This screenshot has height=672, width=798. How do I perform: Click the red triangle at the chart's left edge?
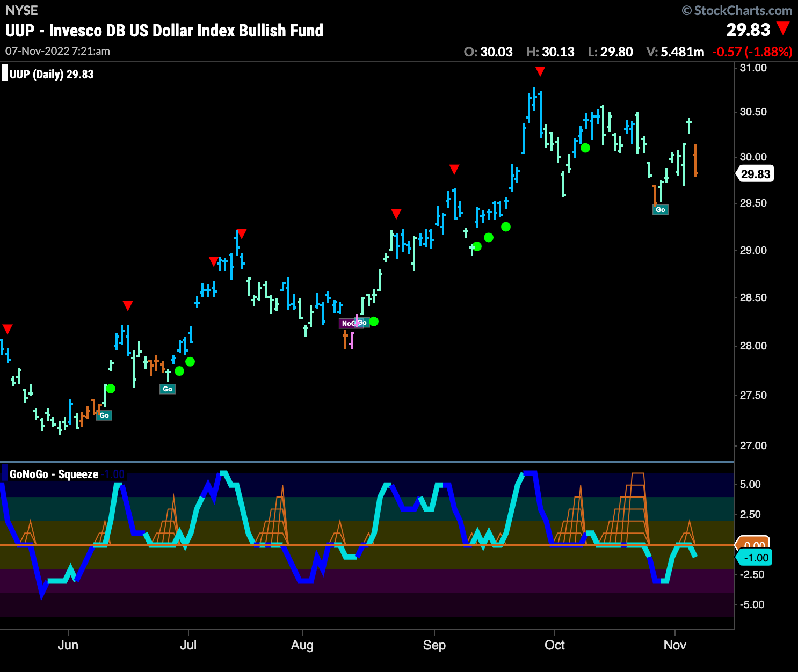pos(8,329)
